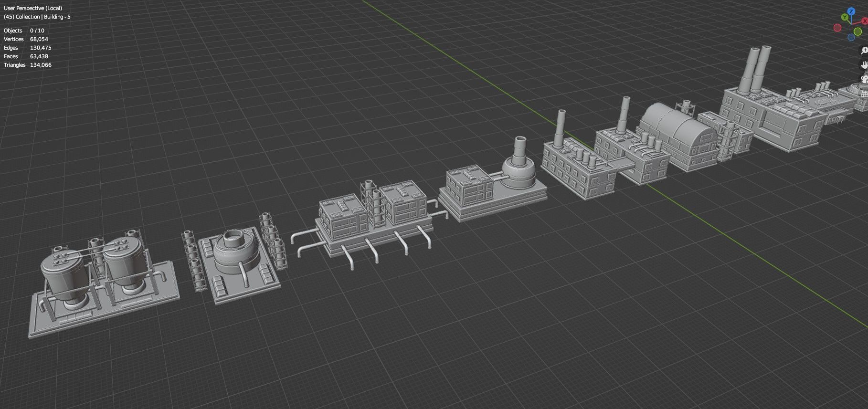Click the green Y axis gizmo handle

(x=845, y=18)
